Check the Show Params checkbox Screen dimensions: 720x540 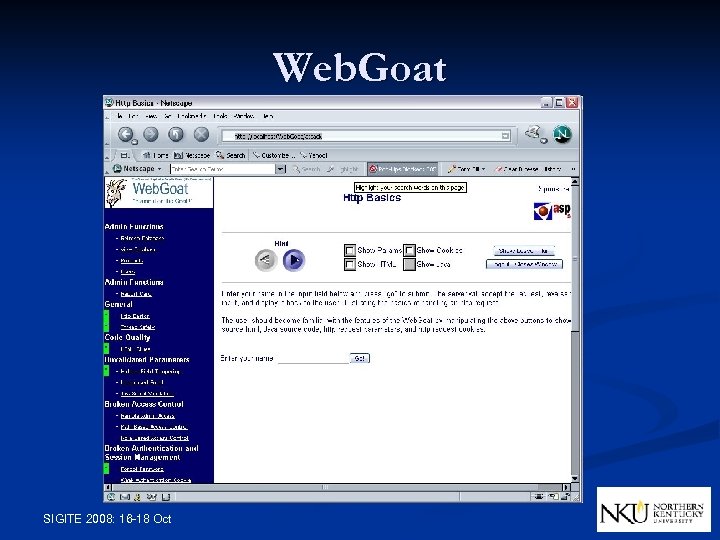(x=350, y=250)
